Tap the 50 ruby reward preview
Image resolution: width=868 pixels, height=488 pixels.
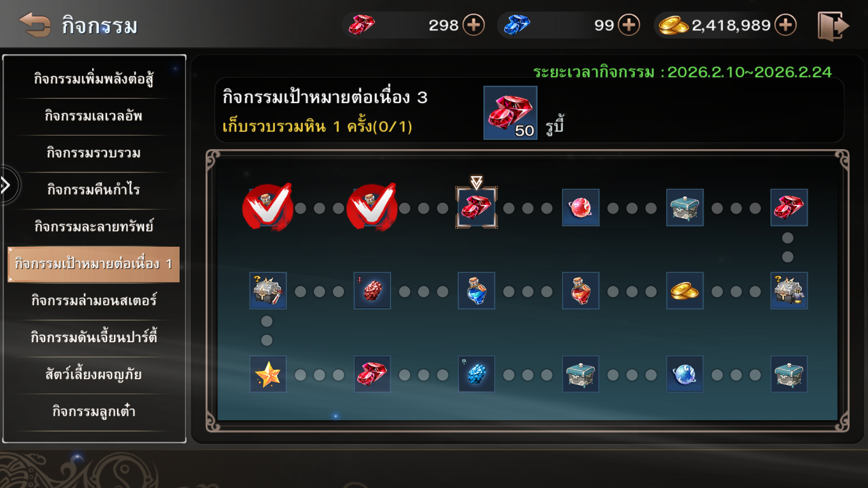510,113
